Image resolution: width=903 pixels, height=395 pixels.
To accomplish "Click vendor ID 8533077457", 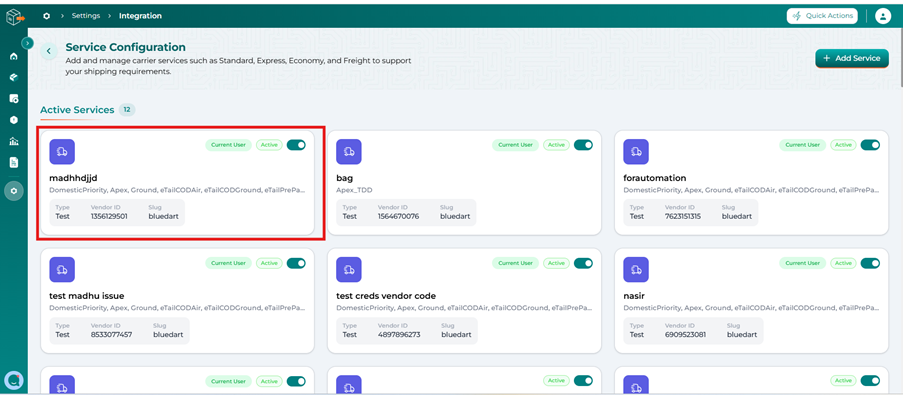I will 111,335.
